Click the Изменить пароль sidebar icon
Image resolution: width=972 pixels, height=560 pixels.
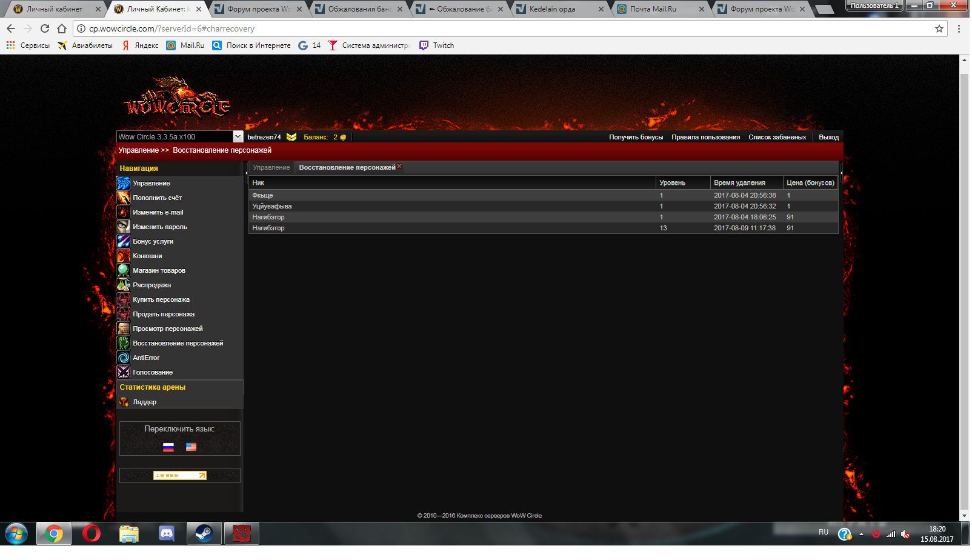[123, 227]
